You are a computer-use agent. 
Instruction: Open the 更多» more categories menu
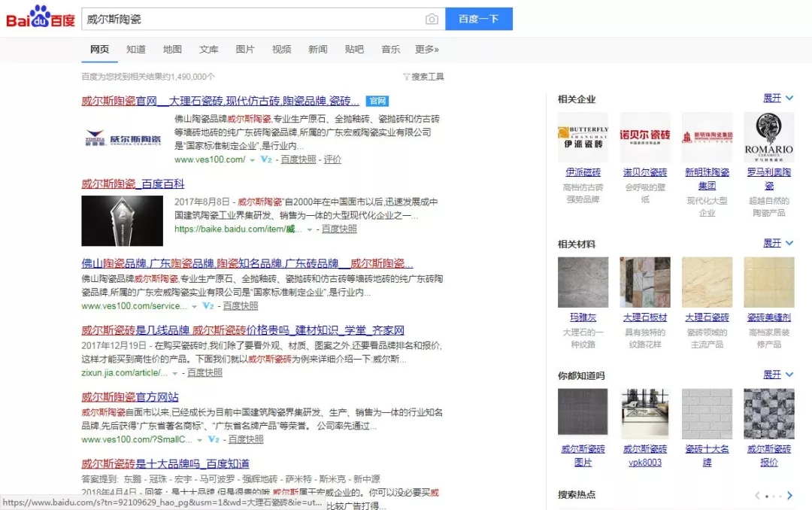pyautogui.click(x=427, y=49)
